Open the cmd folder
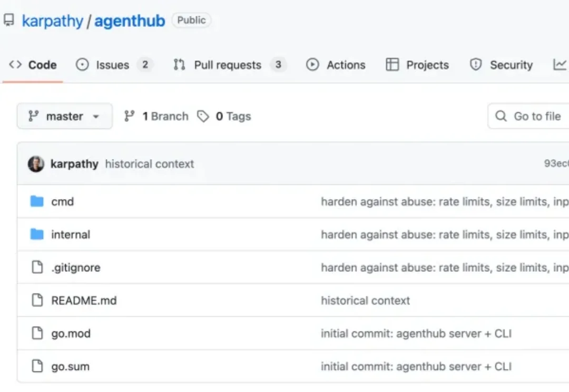569x392 pixels. (x=63, y=201)
